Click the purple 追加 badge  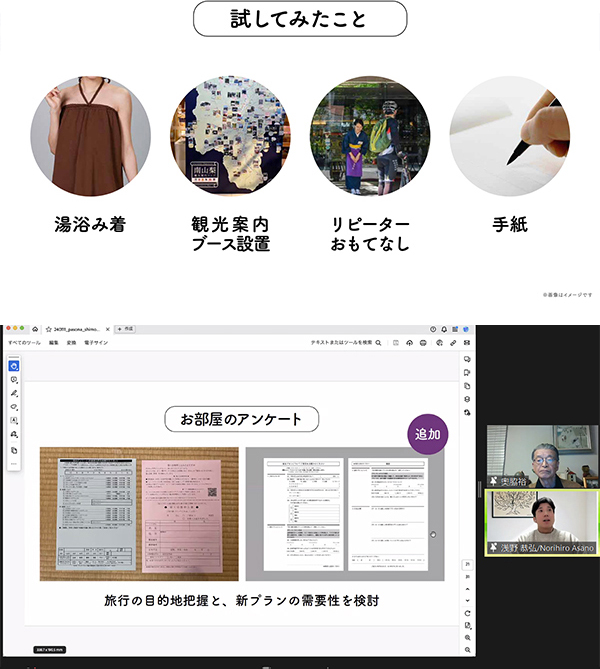pos(428,434)
